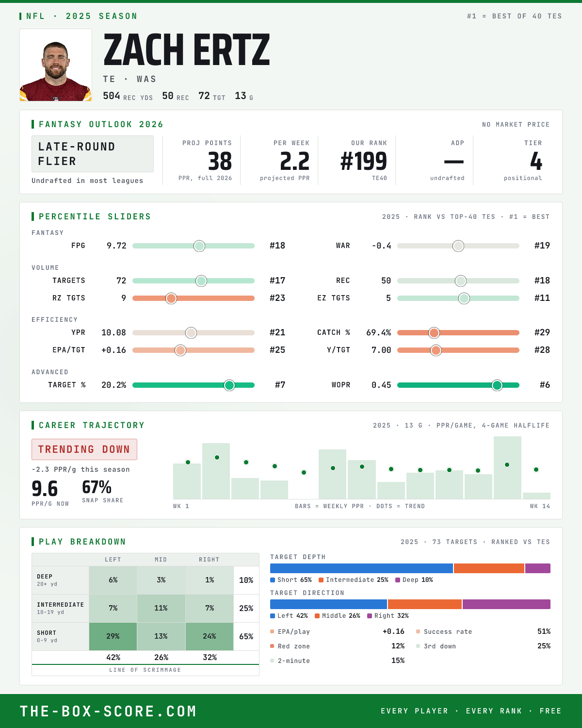582x728 pixels.
Task: Click the orange Middle direction swatch
Action: 317,616
